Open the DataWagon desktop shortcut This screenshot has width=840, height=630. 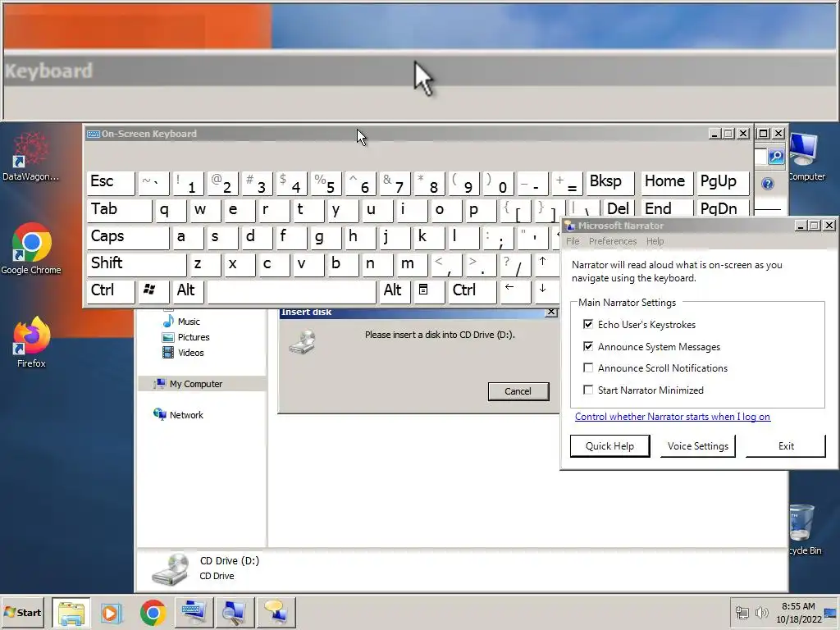click(x=31, y=156)
